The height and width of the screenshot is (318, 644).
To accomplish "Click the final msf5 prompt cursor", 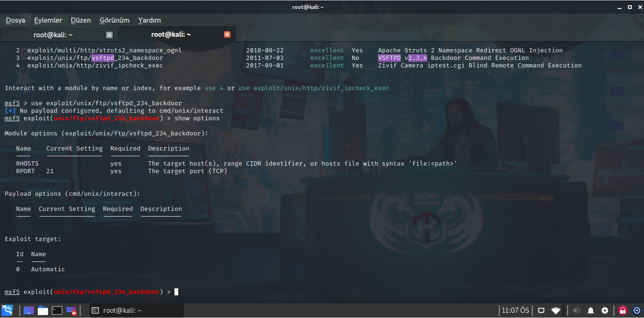I will point(176,292).
